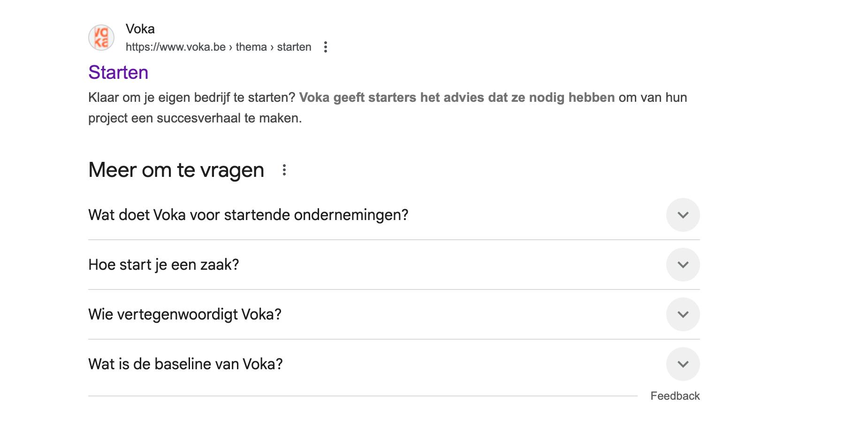The image size is (868, 441).
Task: Click the https://www.voka.be address text
Action: pyautogui.click(x=175, y=47)
